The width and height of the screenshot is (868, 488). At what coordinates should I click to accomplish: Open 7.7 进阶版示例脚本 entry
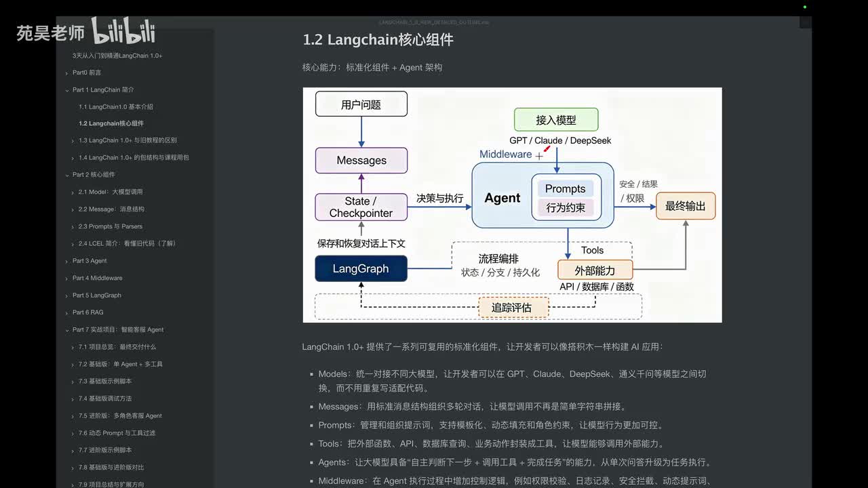click(105, 450)
